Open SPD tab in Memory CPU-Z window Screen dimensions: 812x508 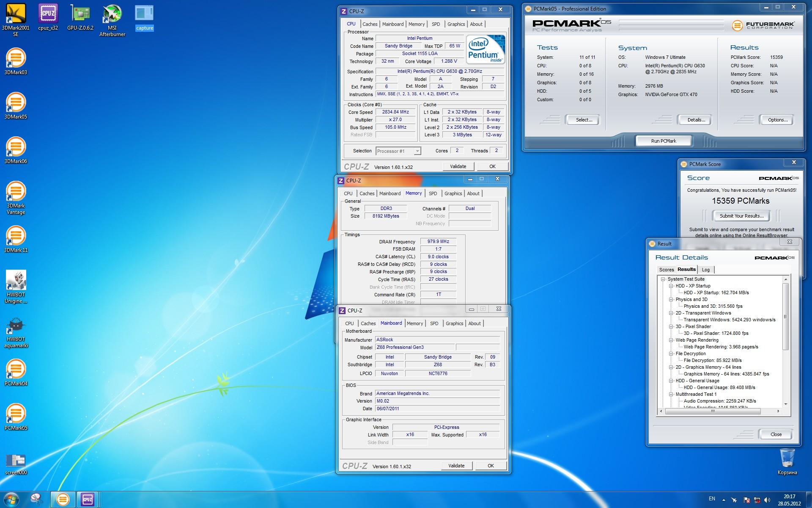pos(433,193)
